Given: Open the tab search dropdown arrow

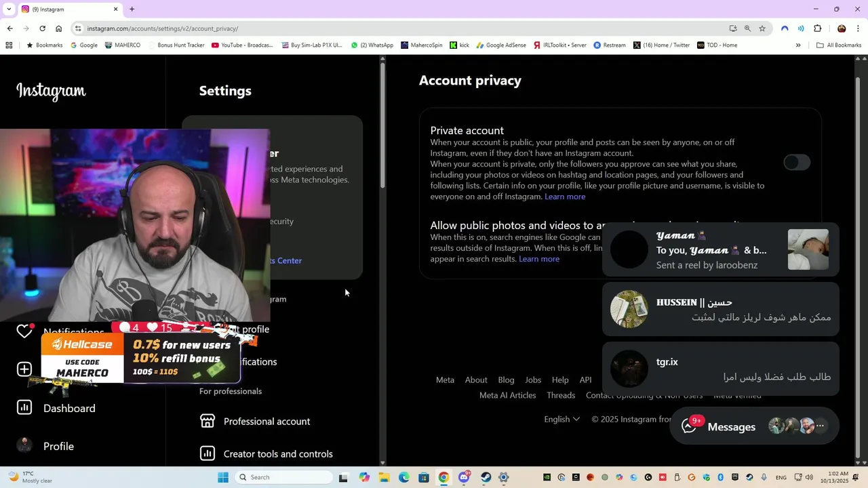Looking at the screenshot, I should point(8,9).
